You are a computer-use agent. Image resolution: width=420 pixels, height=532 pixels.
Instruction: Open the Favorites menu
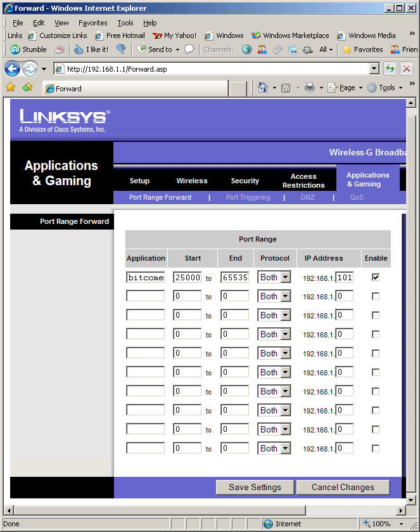tap(93, 23)
